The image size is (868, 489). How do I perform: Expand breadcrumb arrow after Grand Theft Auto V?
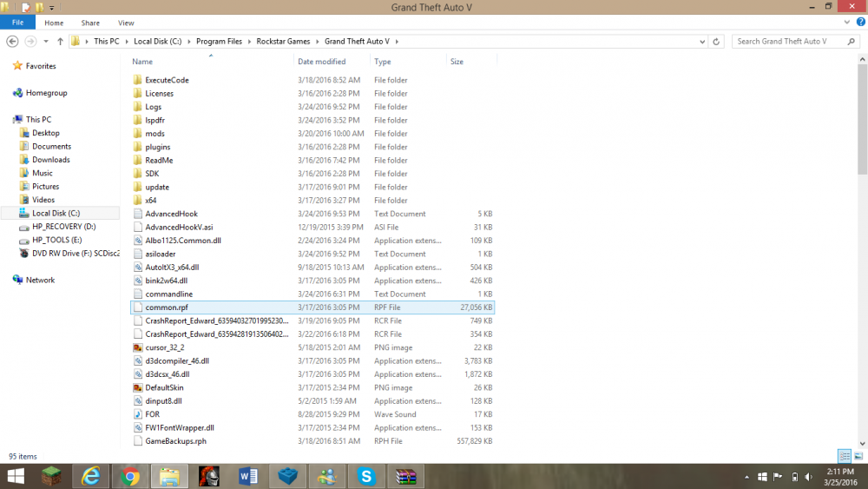(397, 42)
